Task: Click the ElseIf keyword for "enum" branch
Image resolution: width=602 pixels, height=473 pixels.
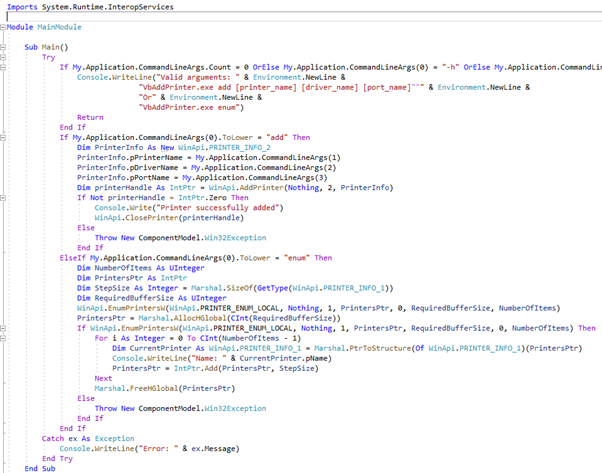Action: pos(73,257)
